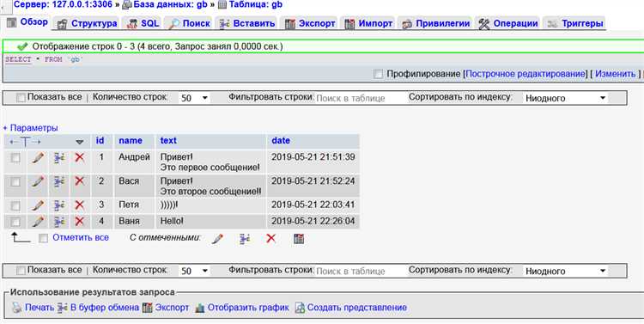Click 'Построчное редактирование' link

[x=526, y=74]
